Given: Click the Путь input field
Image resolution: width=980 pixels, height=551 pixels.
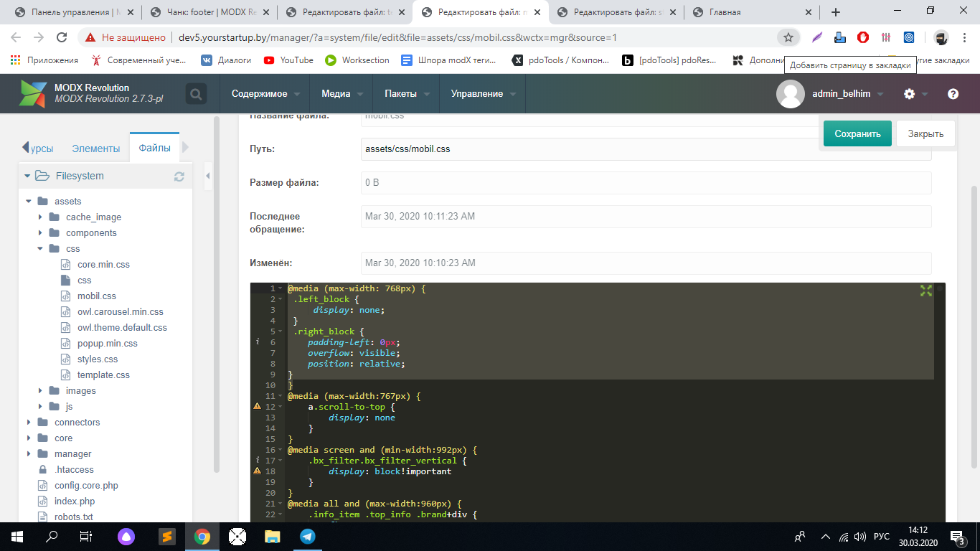Looking at the screenshot, I should [646, 149].
